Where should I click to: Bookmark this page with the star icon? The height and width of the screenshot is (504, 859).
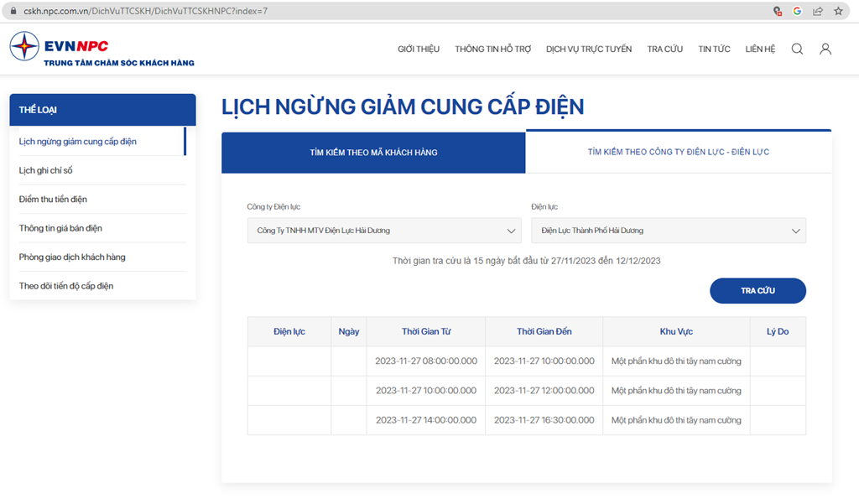coord(838,12)
